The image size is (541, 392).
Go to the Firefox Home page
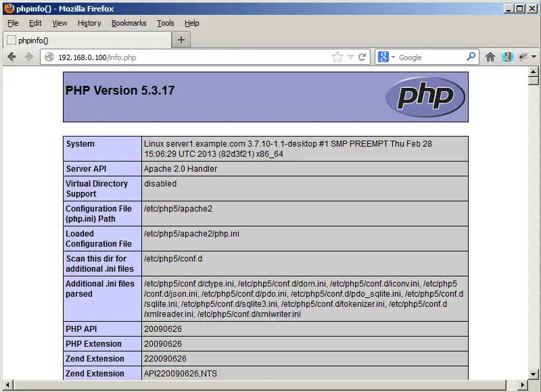[x=490, y=57]
